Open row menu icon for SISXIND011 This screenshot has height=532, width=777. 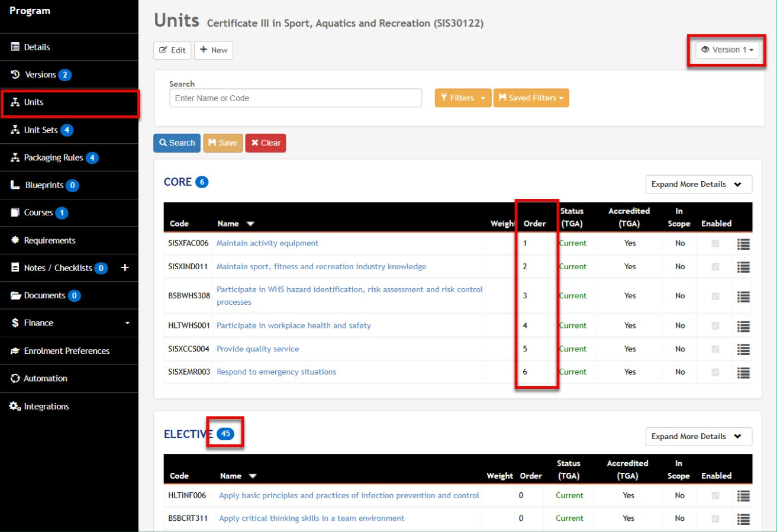[x=743, y=267]
